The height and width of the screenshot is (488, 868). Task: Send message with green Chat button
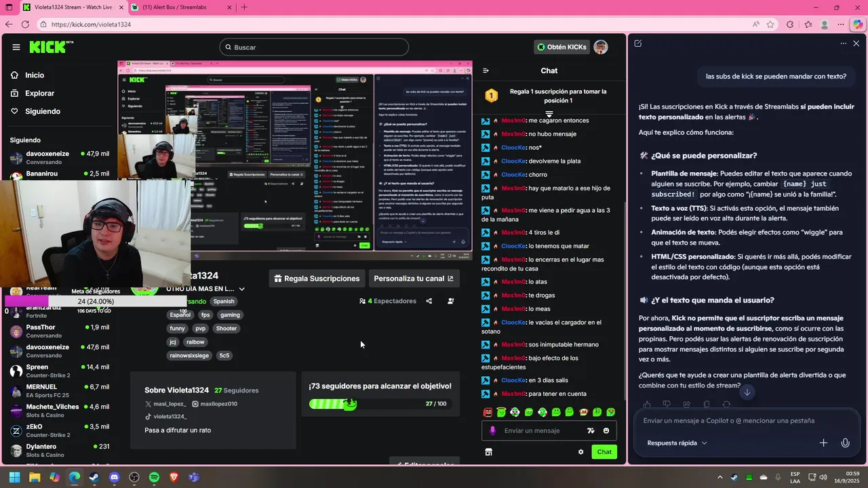[x=604, y=452]
